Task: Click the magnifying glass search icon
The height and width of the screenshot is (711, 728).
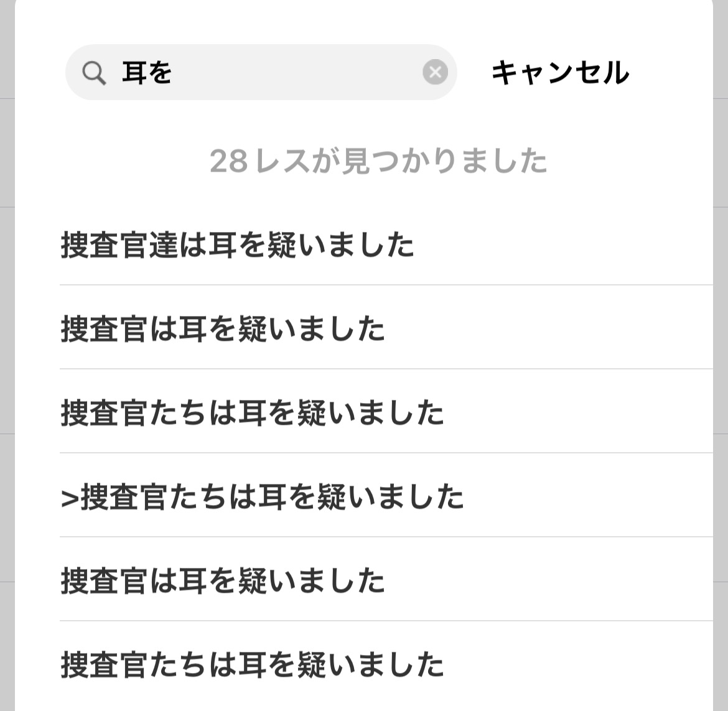Action: (x=94, y=73)
